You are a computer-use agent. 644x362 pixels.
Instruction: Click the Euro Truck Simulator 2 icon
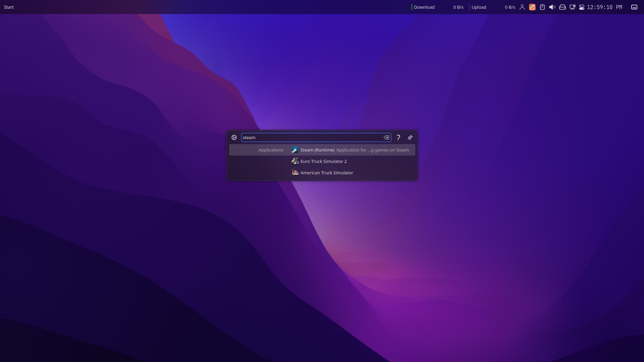coord(295,161)
